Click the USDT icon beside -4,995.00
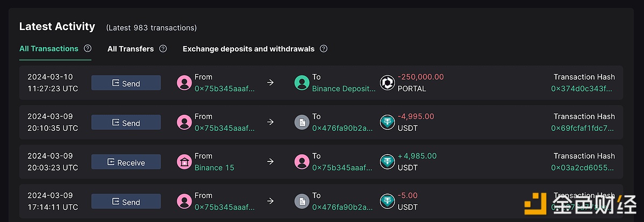The width and height of the screenshot is (644, 222). (387, 122)
